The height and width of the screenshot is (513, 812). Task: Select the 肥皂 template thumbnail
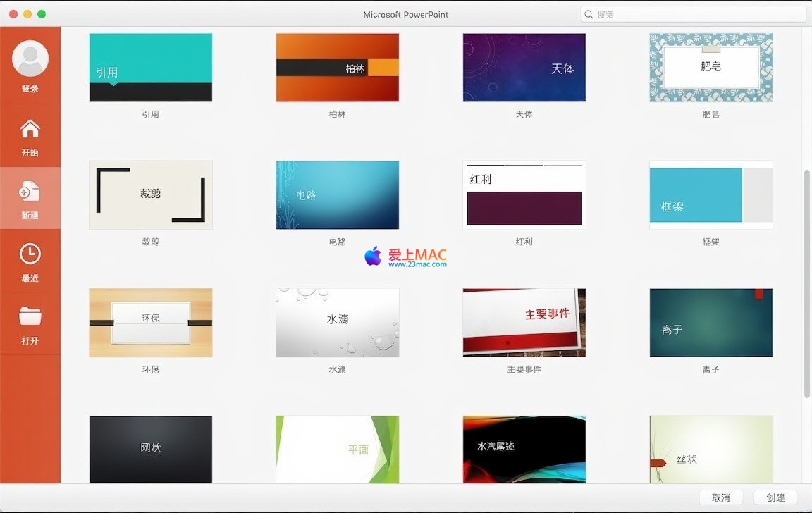[x=710, y=68]
